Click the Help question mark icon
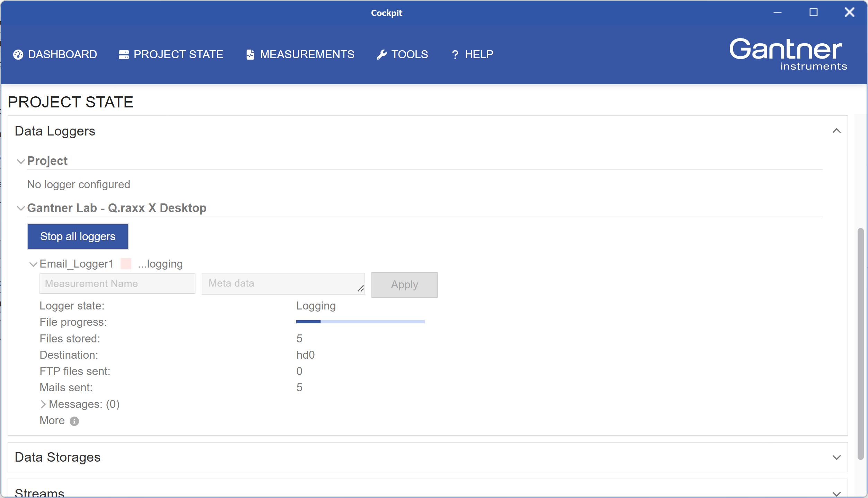 pos(455,55)
